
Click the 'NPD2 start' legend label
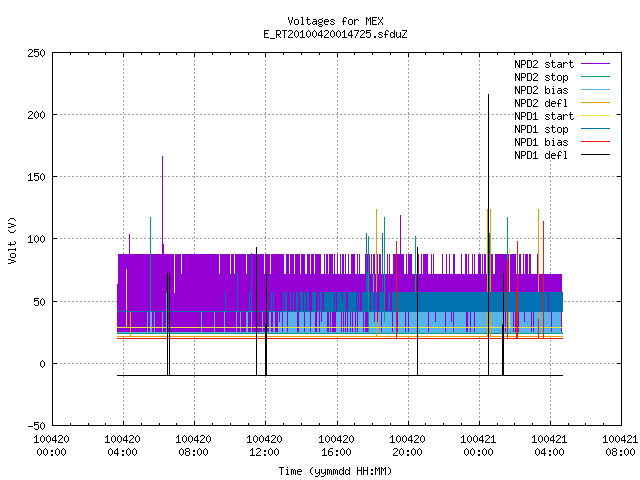[544, 64]
